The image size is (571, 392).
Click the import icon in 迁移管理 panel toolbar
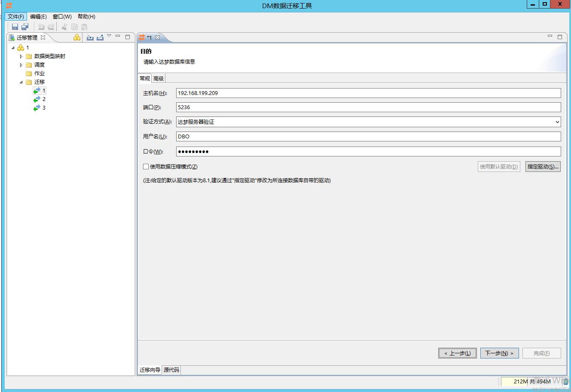(x=90, y=37)
